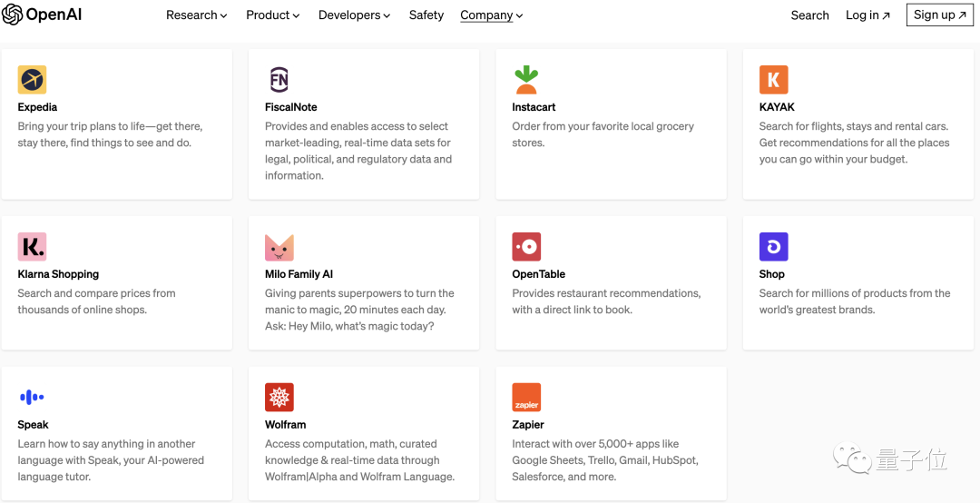This screenshot has height=503, width=980.
Task: Click the purple Shop icon
Action: tap(773, 247)
